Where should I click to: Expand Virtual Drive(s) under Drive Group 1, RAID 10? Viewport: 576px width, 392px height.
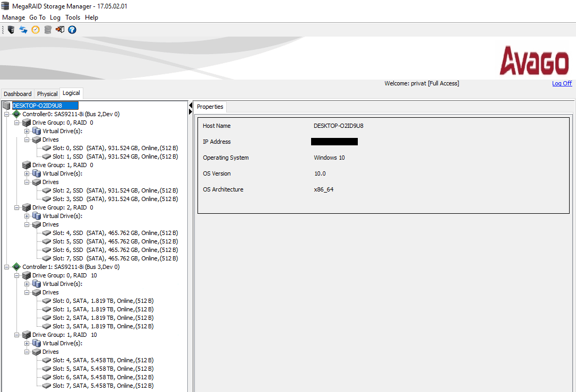click(27, 343)
